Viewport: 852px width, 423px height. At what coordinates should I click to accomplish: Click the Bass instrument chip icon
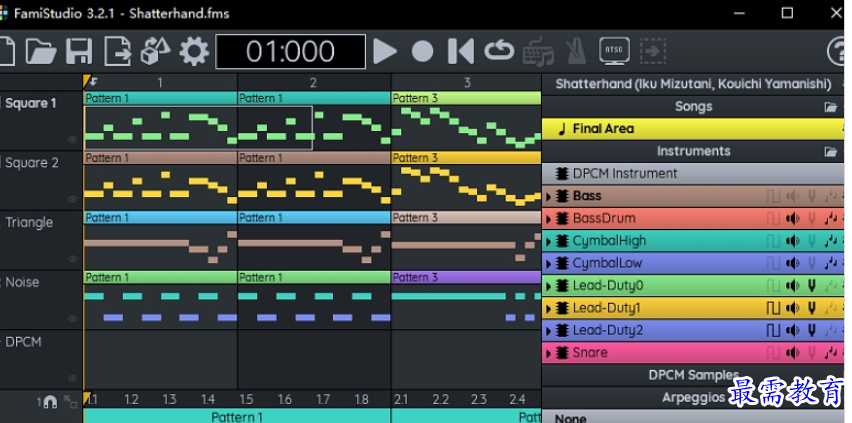(x=562, y=196)
